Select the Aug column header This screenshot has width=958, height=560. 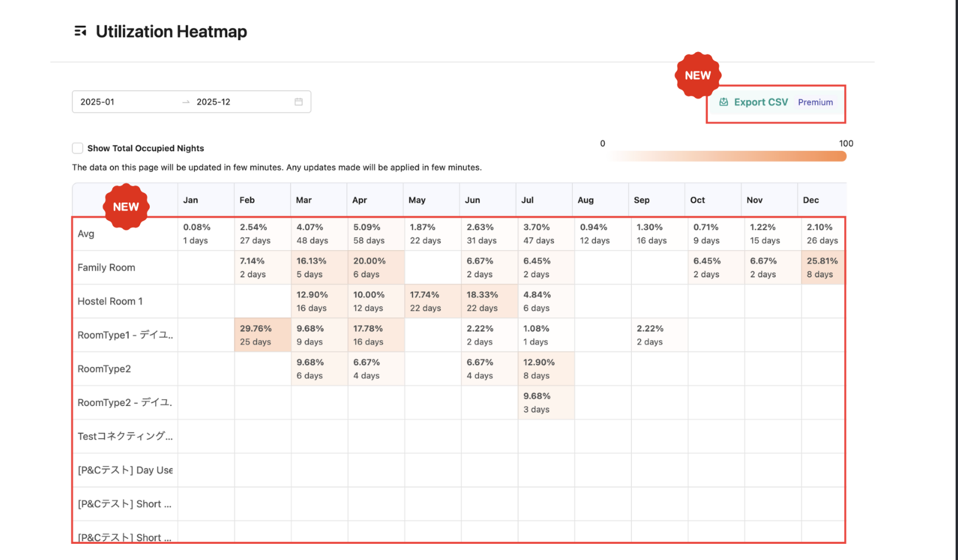601,200
